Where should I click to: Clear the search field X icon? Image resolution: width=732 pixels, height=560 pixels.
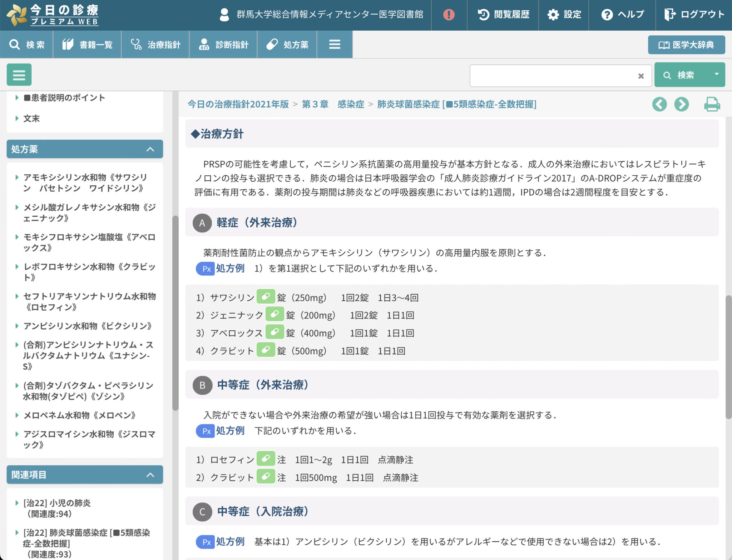[641, 76]
